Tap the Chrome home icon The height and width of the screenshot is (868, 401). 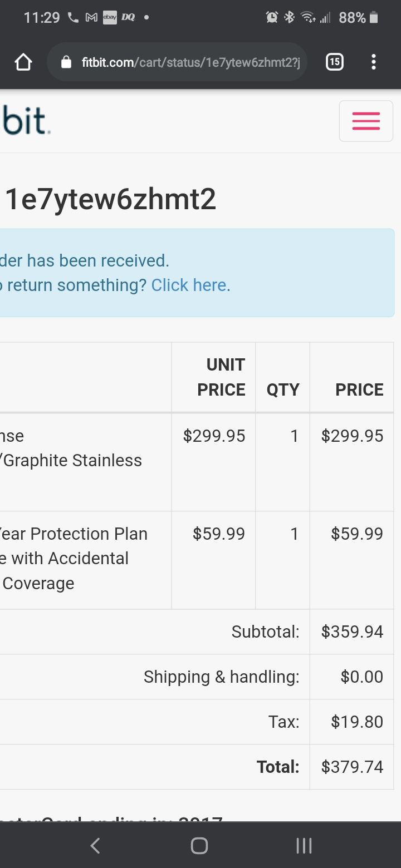coord(23,62)
